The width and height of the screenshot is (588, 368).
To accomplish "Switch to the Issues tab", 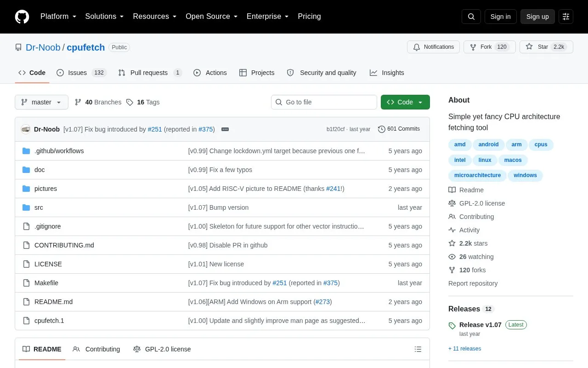I will (81, 73).
